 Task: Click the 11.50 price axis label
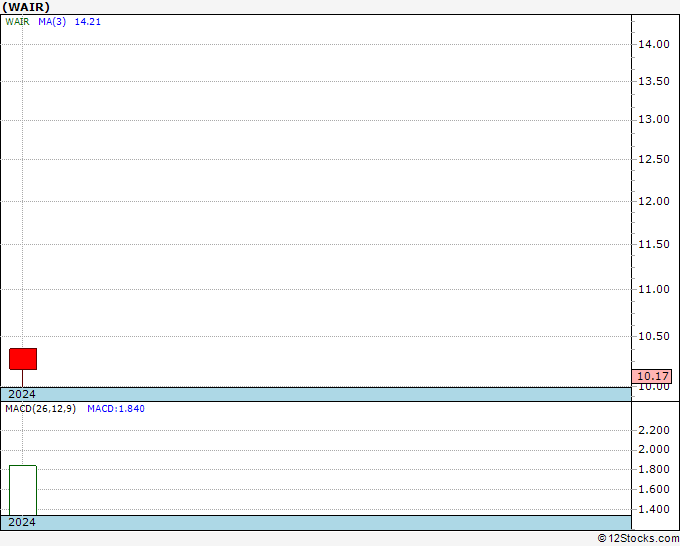coord(654,244)
